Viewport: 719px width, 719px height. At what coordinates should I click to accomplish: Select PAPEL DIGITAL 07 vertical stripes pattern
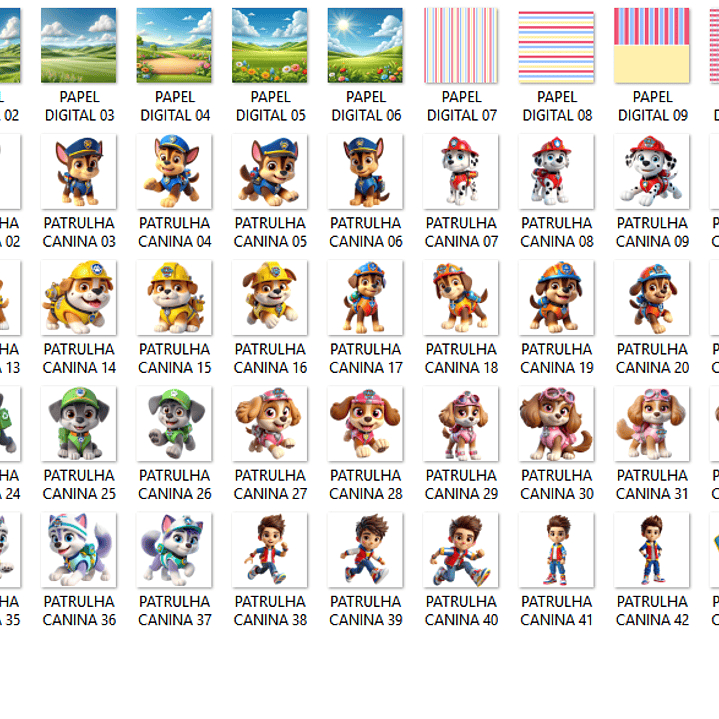coord(461,46)
